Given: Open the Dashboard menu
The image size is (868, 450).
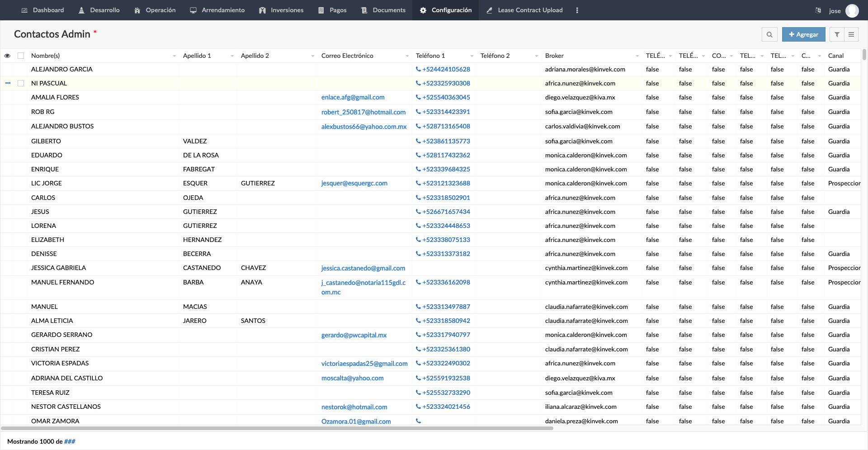Looking at the screenshot, I should [43, 10].
